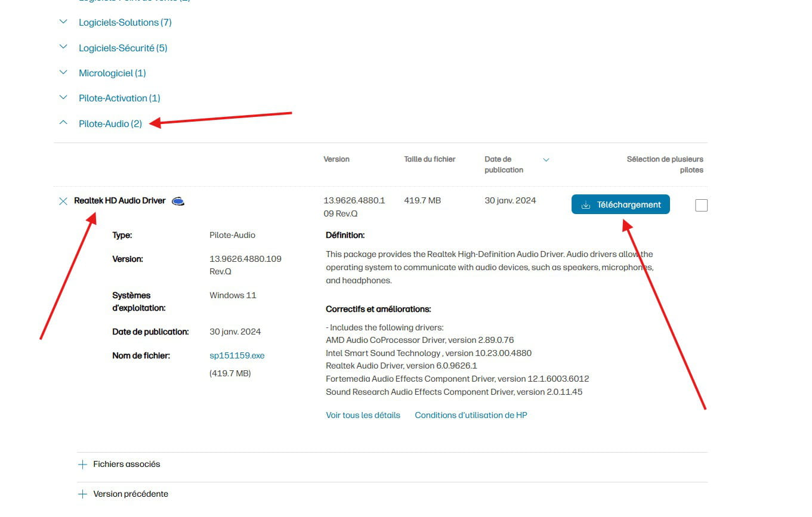Click the 419.7 MB size in driver row
The width and height of the screenshot is (812, 517).
pos(422,200)
